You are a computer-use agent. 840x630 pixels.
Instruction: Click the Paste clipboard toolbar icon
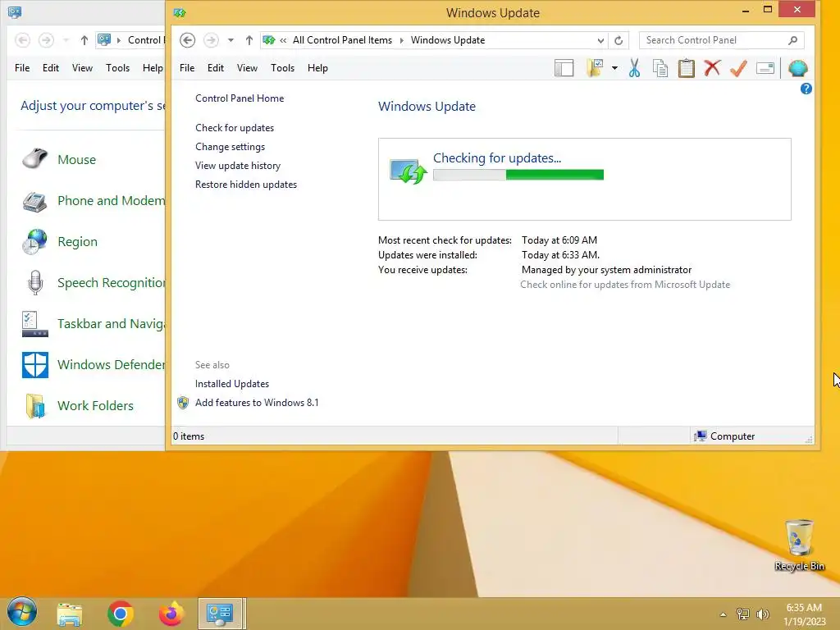click(687, 68)
